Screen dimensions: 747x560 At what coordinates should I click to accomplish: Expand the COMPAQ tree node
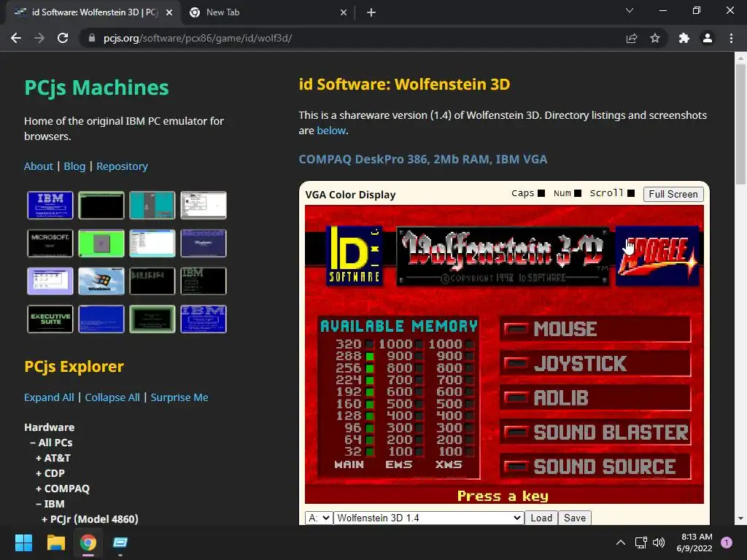[x=63, y=488]
